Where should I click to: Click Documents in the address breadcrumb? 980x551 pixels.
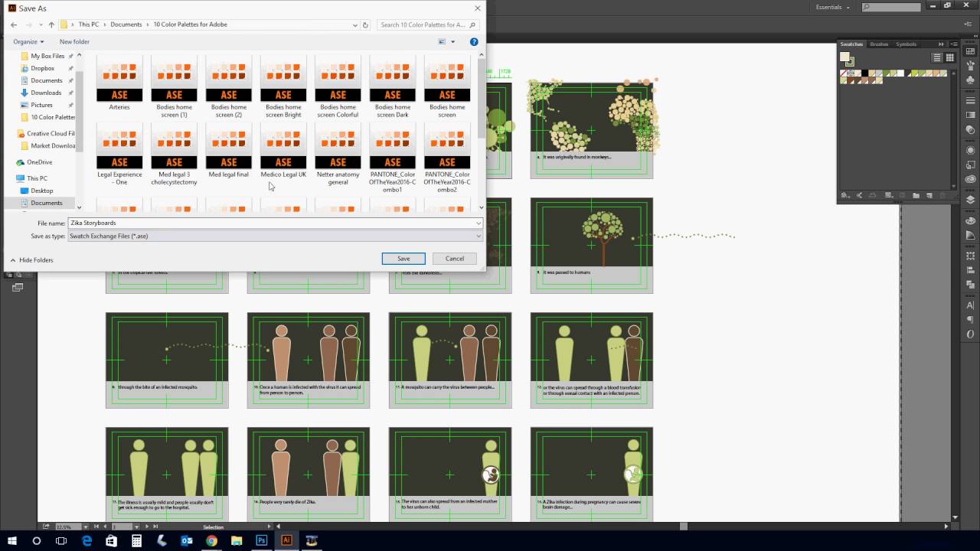pyautogui.click(x=126, y=24)
